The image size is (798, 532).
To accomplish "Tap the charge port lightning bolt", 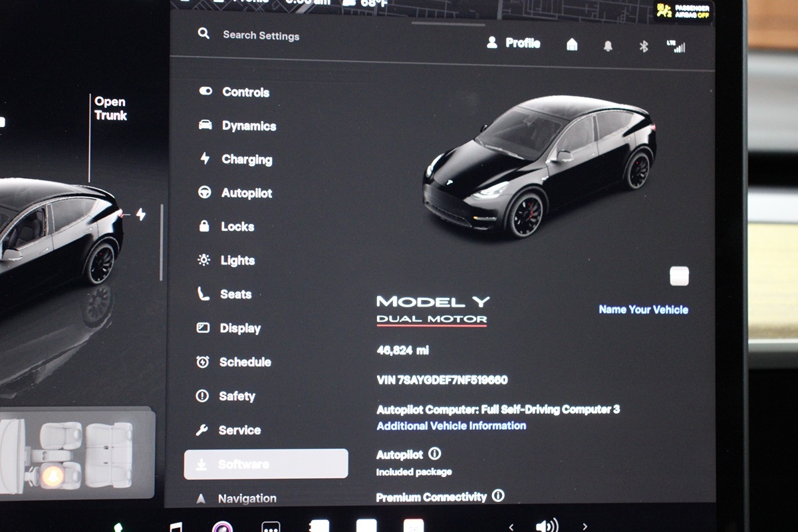I will [141, 214].
